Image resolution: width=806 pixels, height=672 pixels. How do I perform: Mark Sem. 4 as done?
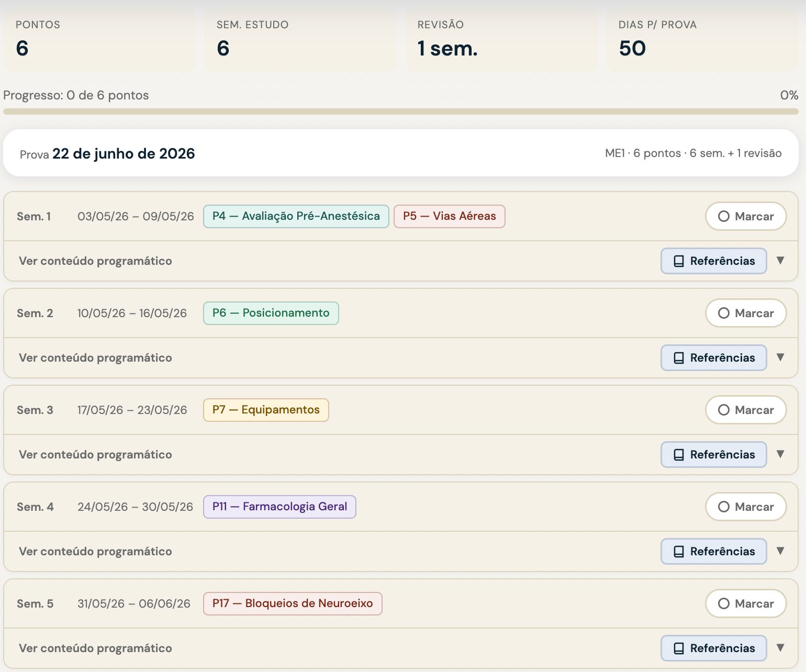click(746, 507)
